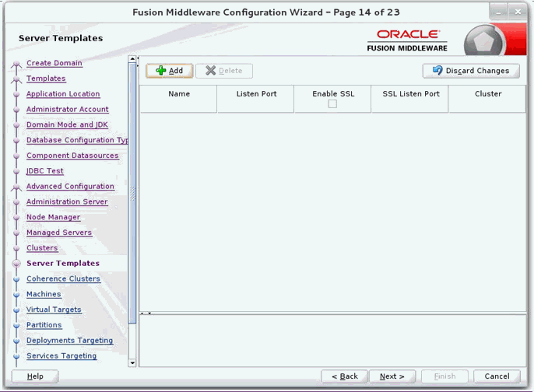Minimize the Configuration Wizard window
Screen dimensions: 534x392
pyautogui.click(x=499, y=12)
